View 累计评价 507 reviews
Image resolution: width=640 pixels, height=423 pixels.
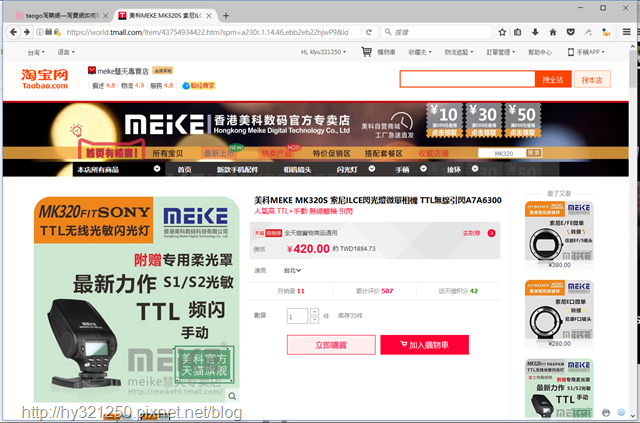(x=374, y=291)
